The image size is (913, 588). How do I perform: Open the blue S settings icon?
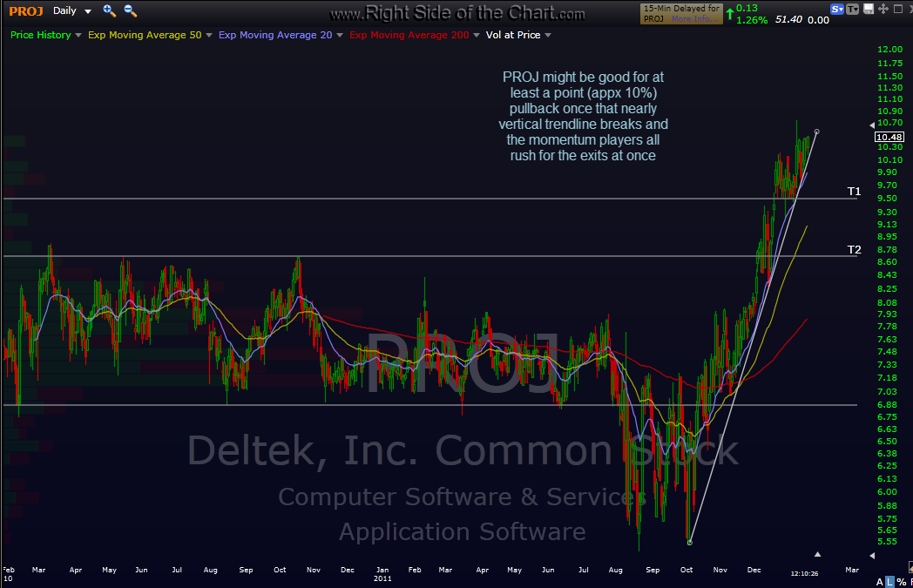[838, 10]
